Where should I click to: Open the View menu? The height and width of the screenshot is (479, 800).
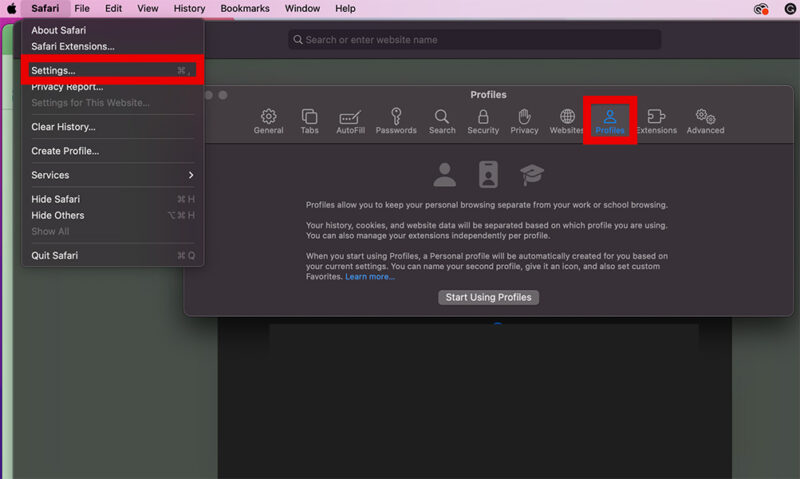[x=147, y=8]
